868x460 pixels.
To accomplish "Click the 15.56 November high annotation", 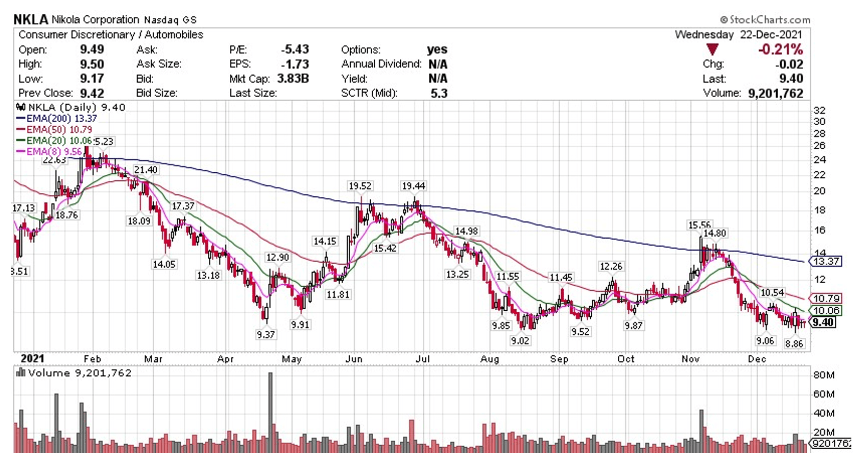I will 699,225.
